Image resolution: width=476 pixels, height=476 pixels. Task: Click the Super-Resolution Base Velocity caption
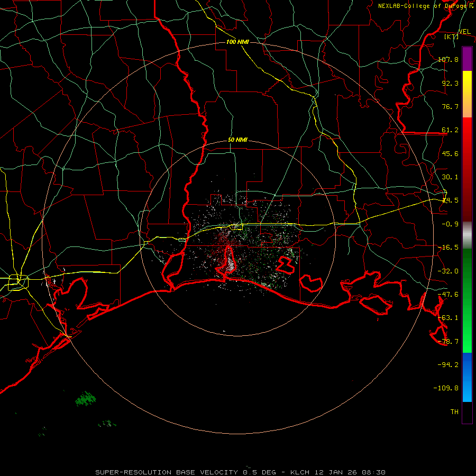click(241, 472)
